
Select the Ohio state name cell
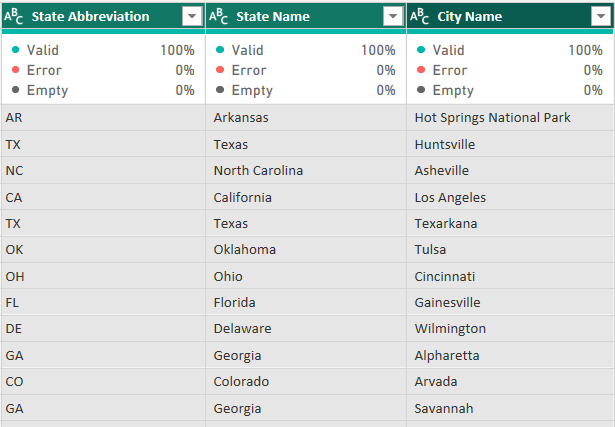[306, 276]
